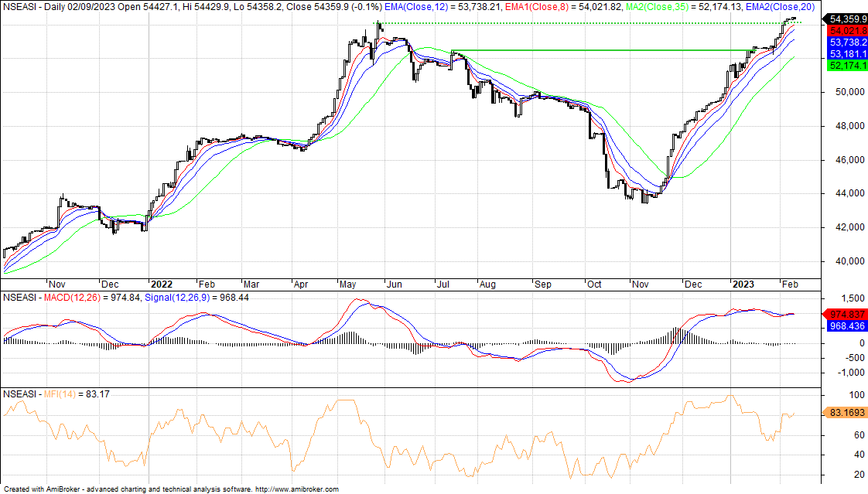This screenshot has height=494, width=868.
Task: Click the orange 83.1693 MFI value tag
Action: point(846,413)
